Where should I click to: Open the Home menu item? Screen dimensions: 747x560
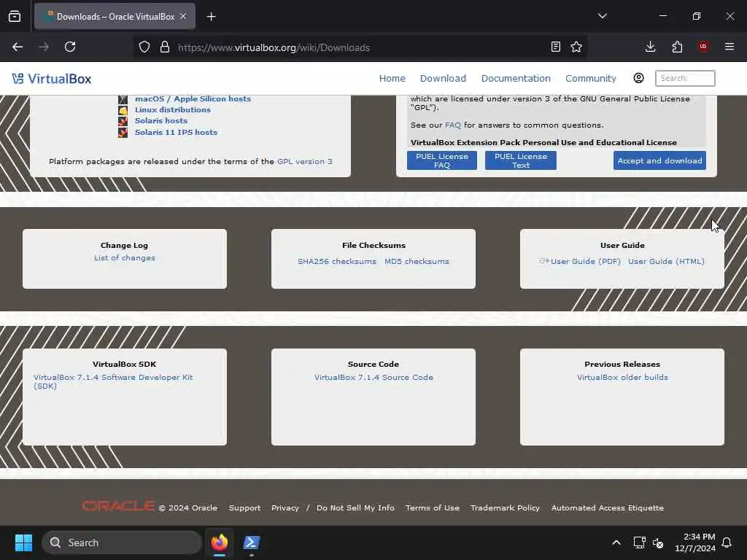point(392,78)
